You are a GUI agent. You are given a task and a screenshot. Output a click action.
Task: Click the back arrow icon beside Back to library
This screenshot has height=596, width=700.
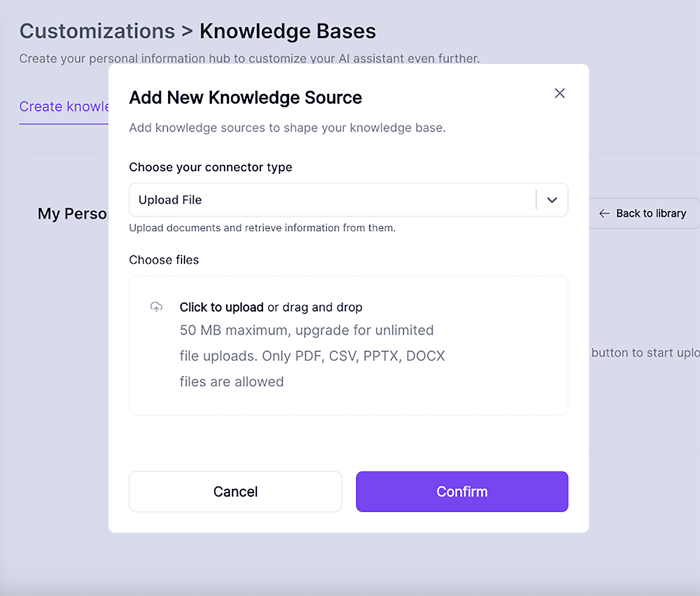pos(605,213)
